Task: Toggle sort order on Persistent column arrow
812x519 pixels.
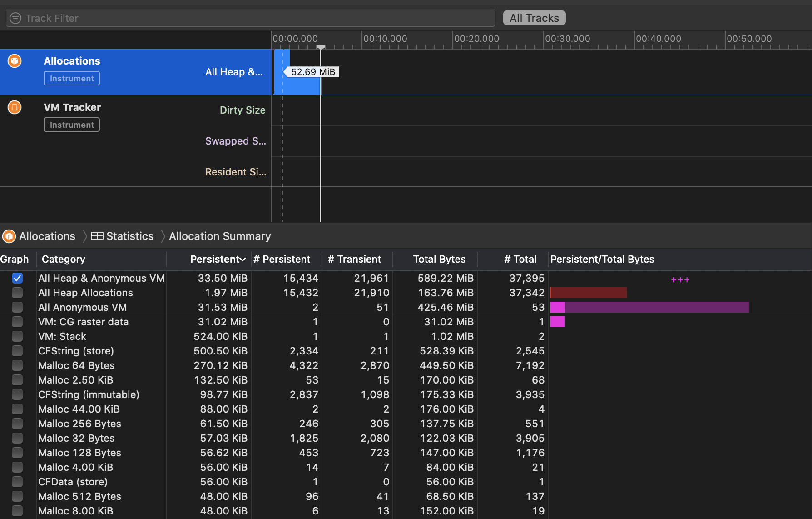Action: click(243, 259)
